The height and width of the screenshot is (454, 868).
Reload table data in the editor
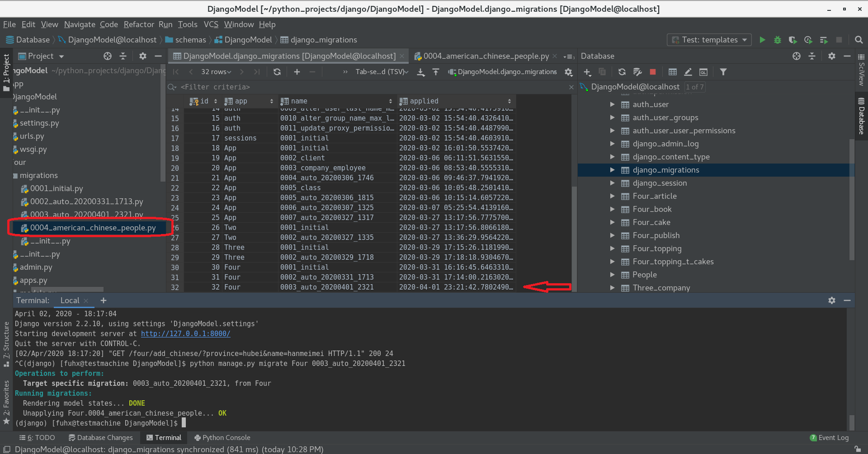click(x=277, y=71)
